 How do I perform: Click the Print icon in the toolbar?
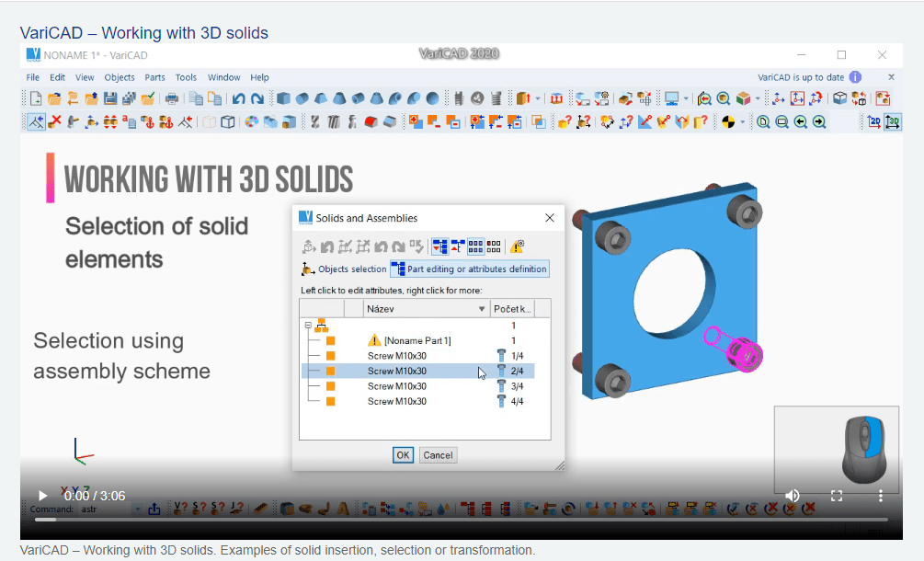[172, 98]
